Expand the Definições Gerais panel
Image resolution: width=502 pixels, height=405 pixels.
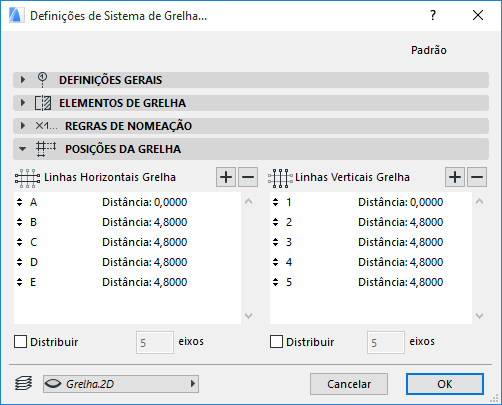[23, 80]
